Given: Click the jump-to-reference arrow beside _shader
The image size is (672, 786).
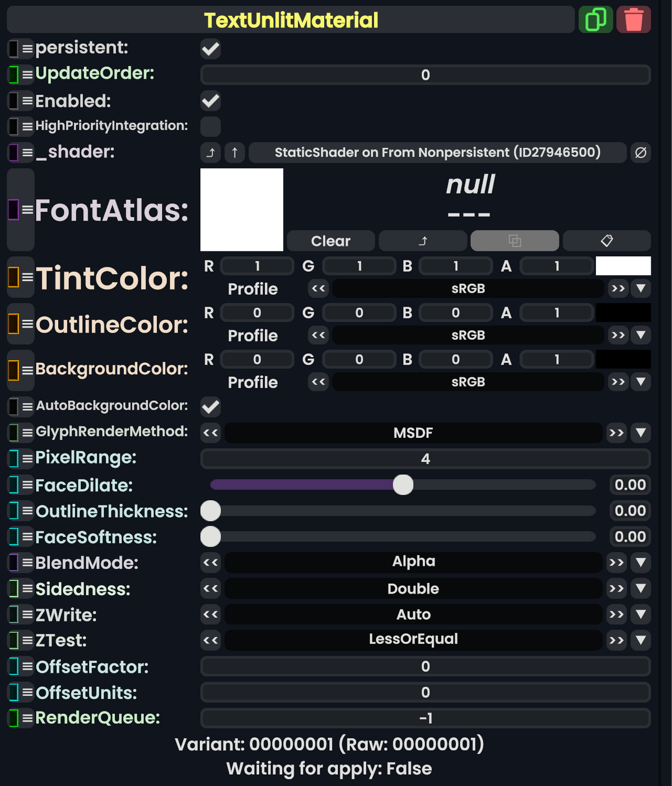Looking at the screenshot, I should [211, 152].
